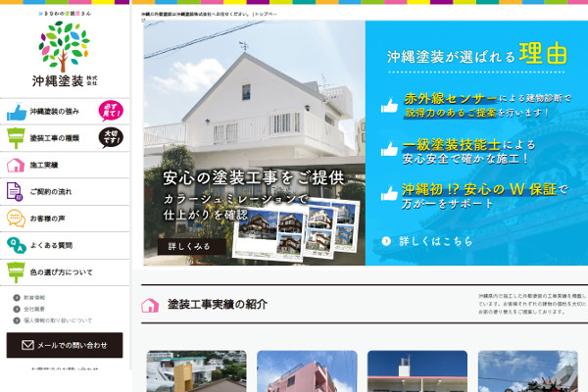The width and height of the screenshot is (588, 392).
Task: Open the よくある質問 menu item
Action: click(x=65, y=245)
